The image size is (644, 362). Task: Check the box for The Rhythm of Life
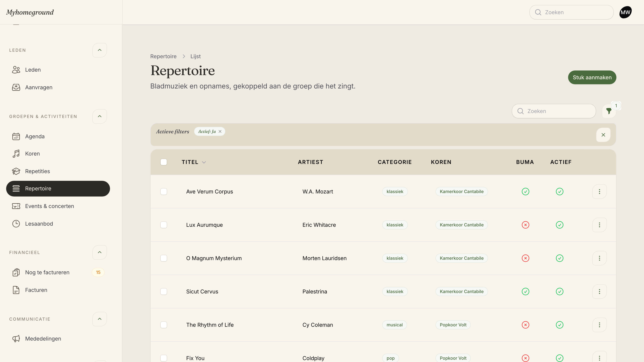click(163, 325)
